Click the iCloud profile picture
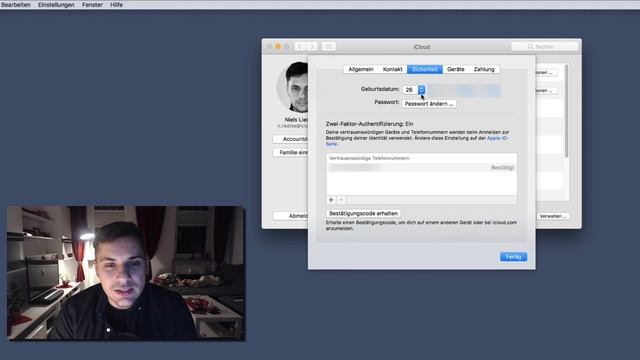The image size is (640, 360). click(x=292, y=87)
